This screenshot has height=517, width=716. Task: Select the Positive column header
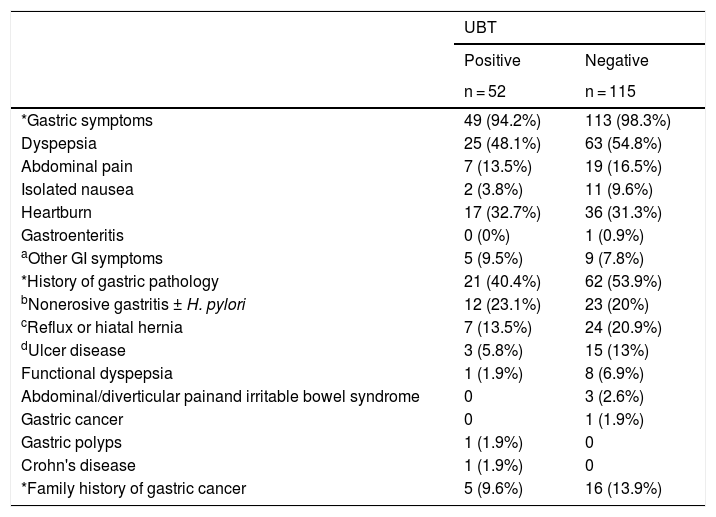492,61
